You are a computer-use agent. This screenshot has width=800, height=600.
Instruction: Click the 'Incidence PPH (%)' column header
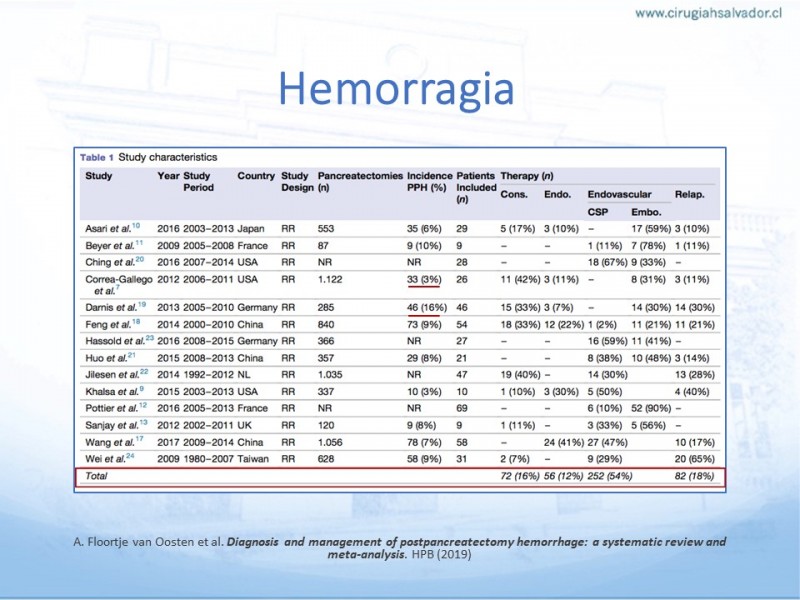(430, 182)
